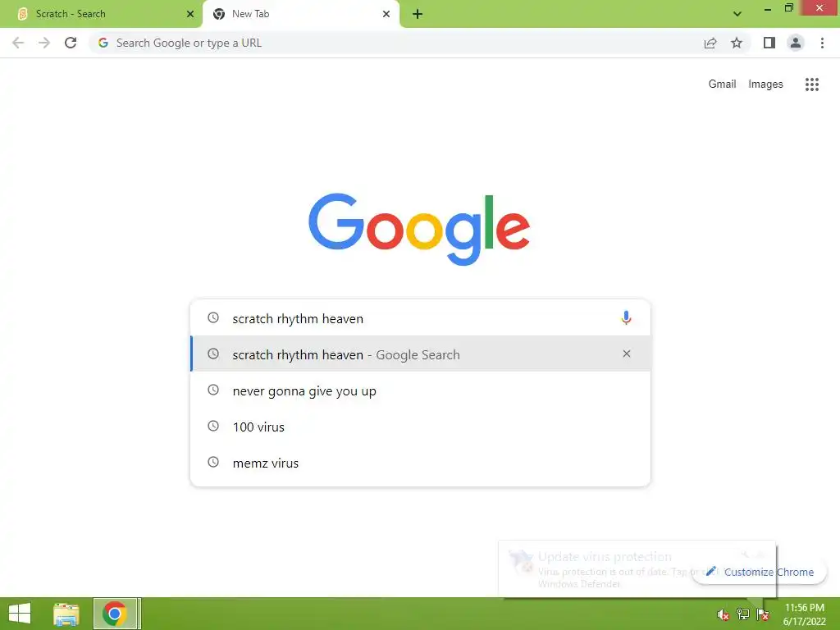
Task: Close the New Tab tab
Action: [x=386, y=14]
